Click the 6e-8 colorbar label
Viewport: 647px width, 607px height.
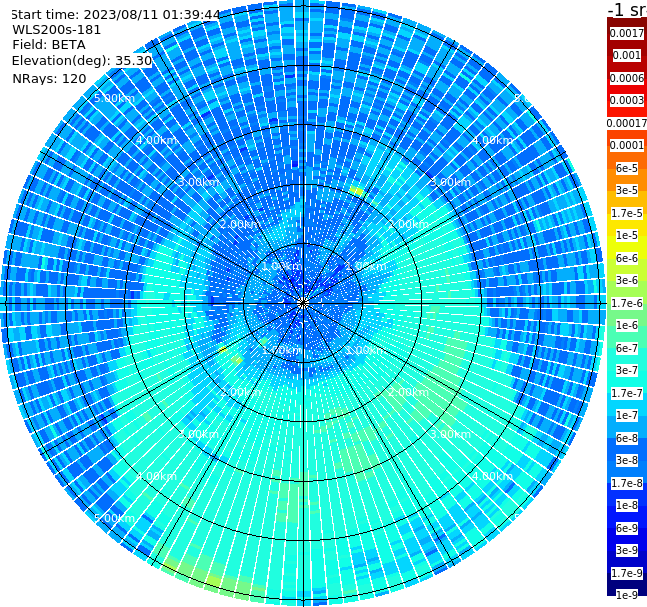click(x=627, y=438)
